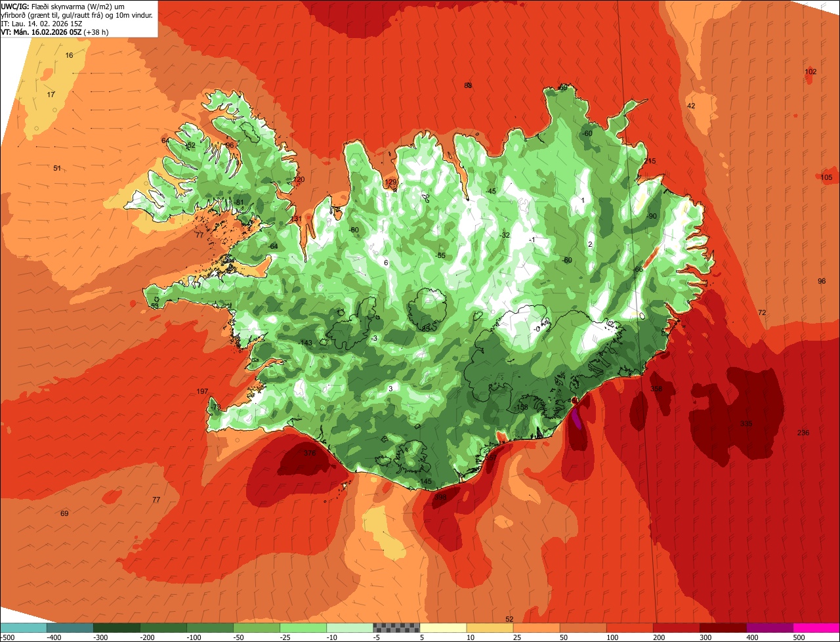The width and height of the screenshot is (840, 642).
Task: Click the dark teal -400 to -300 legend swatch
Action: click(x=70, y=627)
